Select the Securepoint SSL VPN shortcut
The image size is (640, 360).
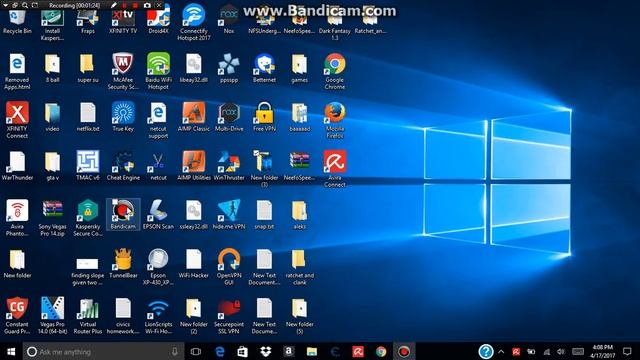point(229,316)
